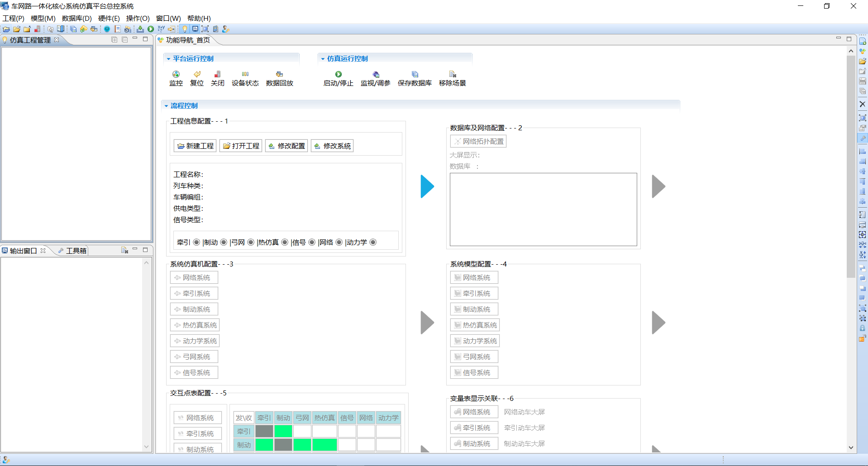Select the 弓网 radio button

pyautogui.click(x=251, y=242)
